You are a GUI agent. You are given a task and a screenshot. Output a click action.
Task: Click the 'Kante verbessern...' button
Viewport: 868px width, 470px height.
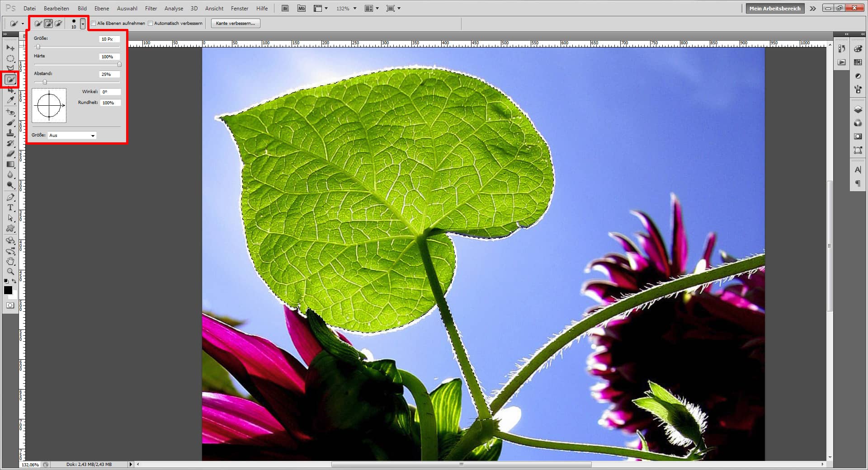[235, 23]
